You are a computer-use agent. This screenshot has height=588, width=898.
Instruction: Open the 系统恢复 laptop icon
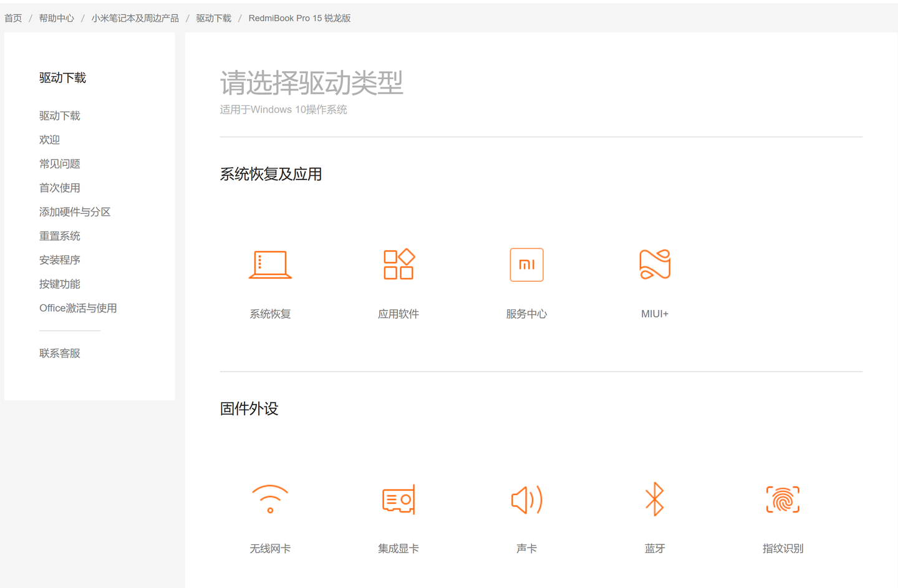(270, 264)
